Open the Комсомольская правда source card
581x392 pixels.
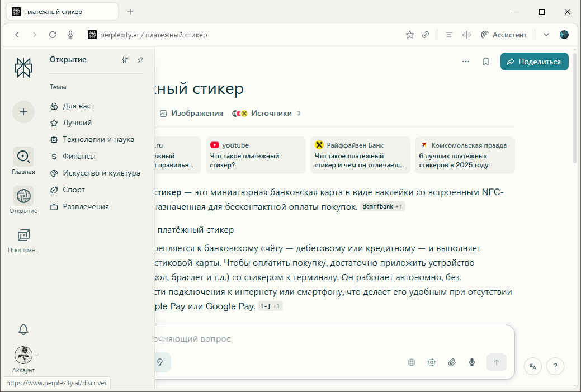465,155
